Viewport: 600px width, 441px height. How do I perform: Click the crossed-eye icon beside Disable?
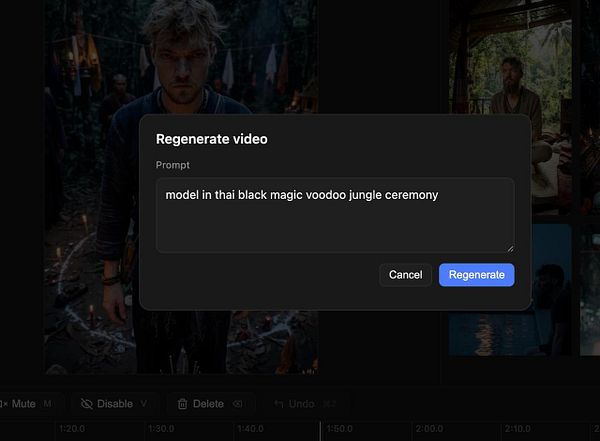(87, 404)
